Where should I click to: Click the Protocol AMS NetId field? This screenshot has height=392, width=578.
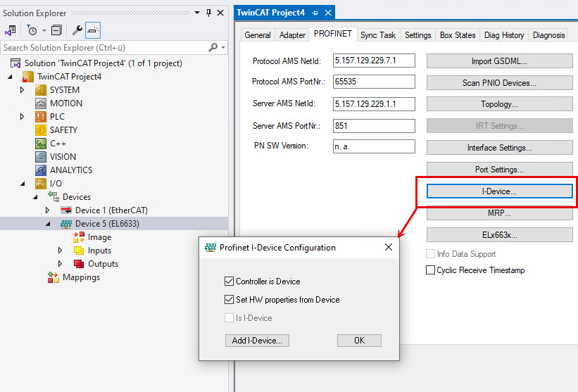(375, 61)
